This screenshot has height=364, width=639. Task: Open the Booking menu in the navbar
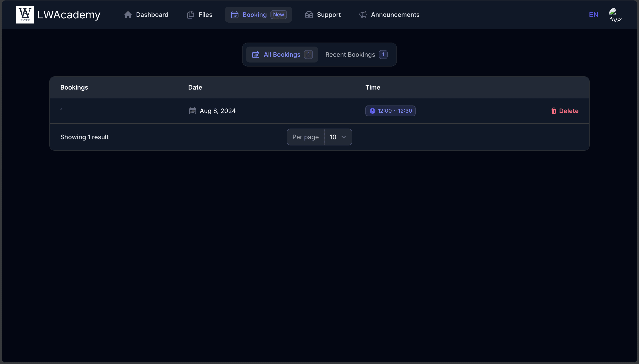[x=254, y=14]
